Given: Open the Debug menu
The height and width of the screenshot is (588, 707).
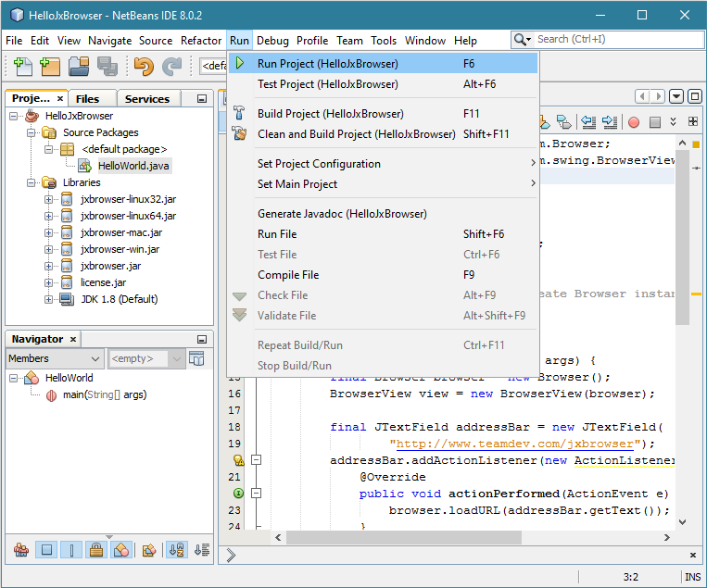Looking at the screenshot, I should tap(272, 41).
